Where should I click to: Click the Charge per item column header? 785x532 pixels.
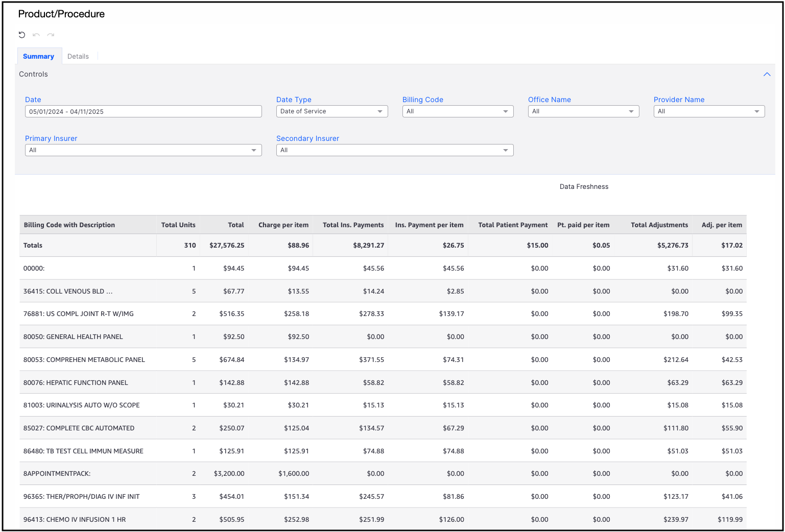point(283,225)
